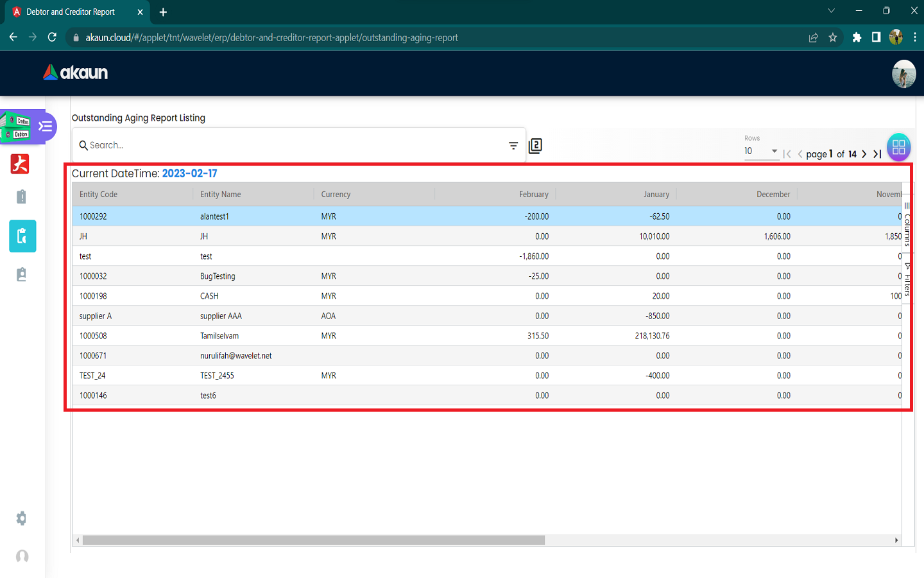
Task: Open the settings gear in sidebar
Action: 22,518
